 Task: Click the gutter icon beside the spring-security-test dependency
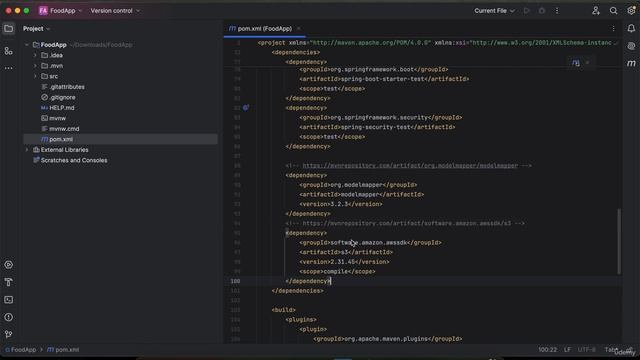click(246, 108)
